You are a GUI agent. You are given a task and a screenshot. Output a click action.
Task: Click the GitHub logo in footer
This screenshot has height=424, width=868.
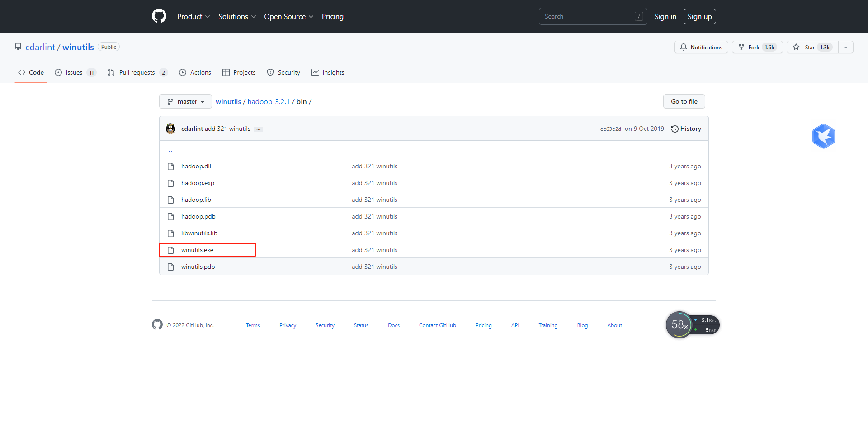(x=157, y=325)
